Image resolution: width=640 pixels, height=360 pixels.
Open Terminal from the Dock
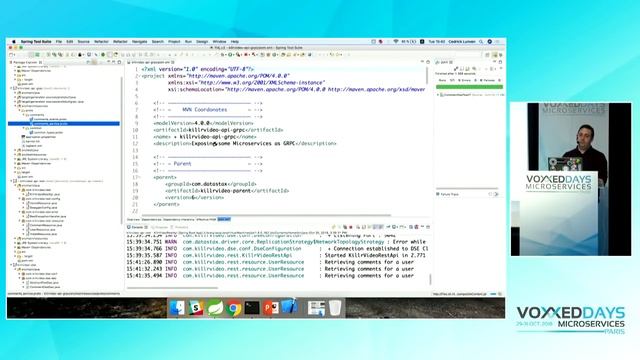point(252,308)
